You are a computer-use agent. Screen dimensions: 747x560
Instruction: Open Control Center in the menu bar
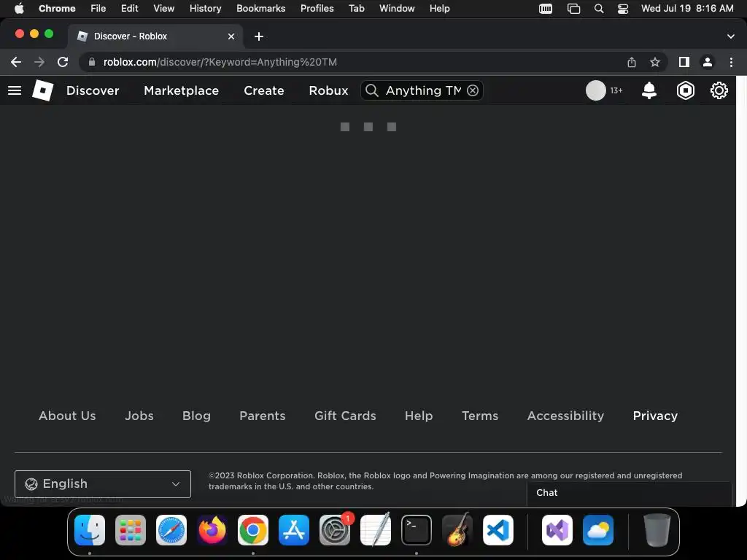pyautogui.click(x=623, y=9)
